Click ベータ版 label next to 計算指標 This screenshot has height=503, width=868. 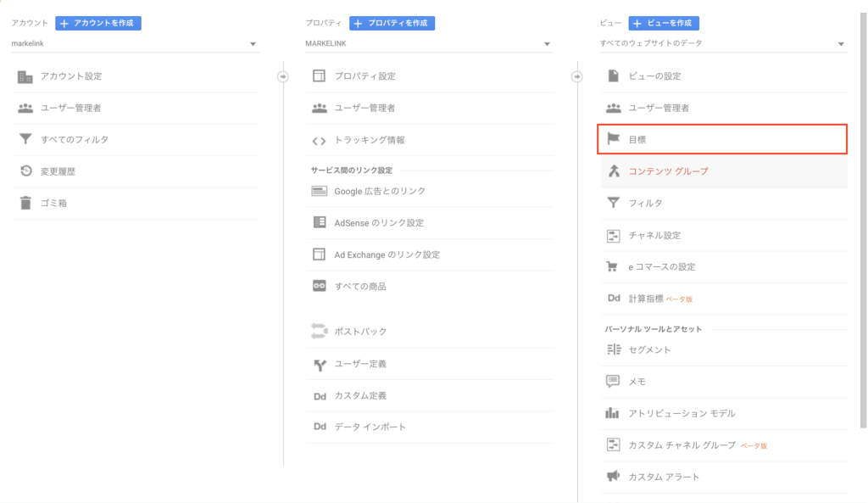point(679,299)
